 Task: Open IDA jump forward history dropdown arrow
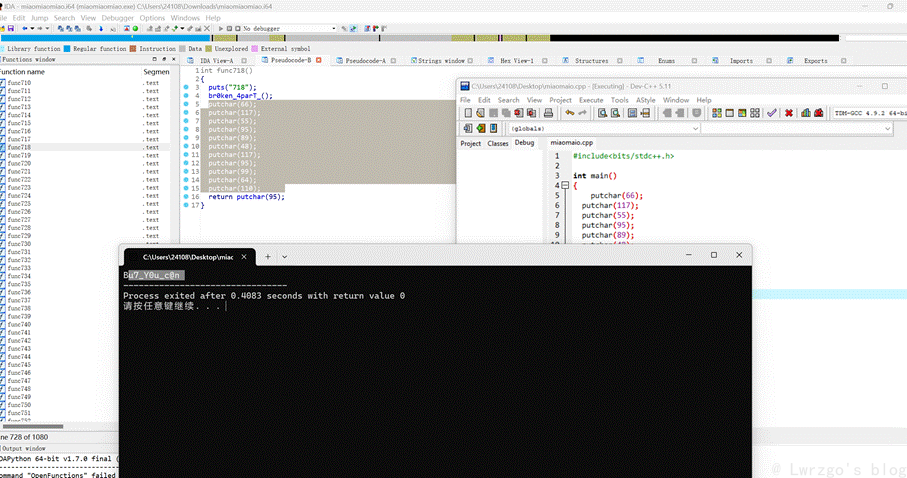click(x=47, y=28)
